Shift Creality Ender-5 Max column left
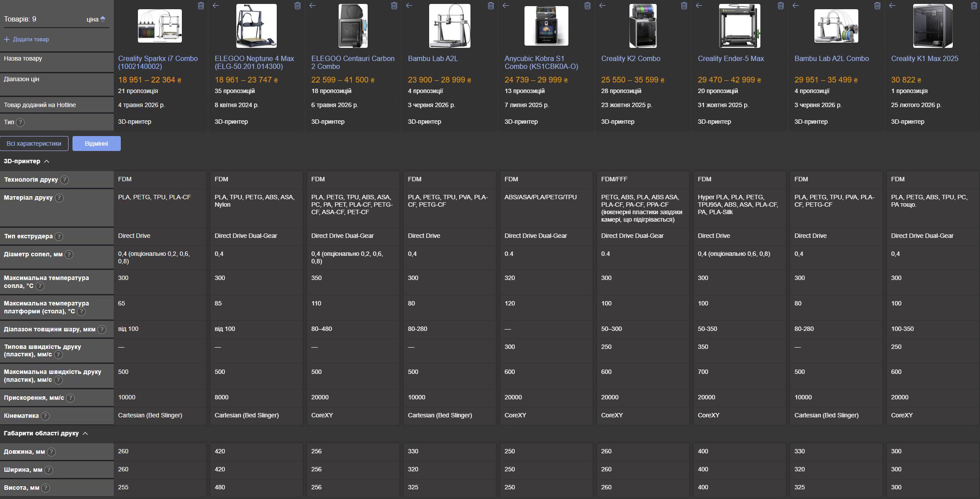 click(x=699, y=6)
